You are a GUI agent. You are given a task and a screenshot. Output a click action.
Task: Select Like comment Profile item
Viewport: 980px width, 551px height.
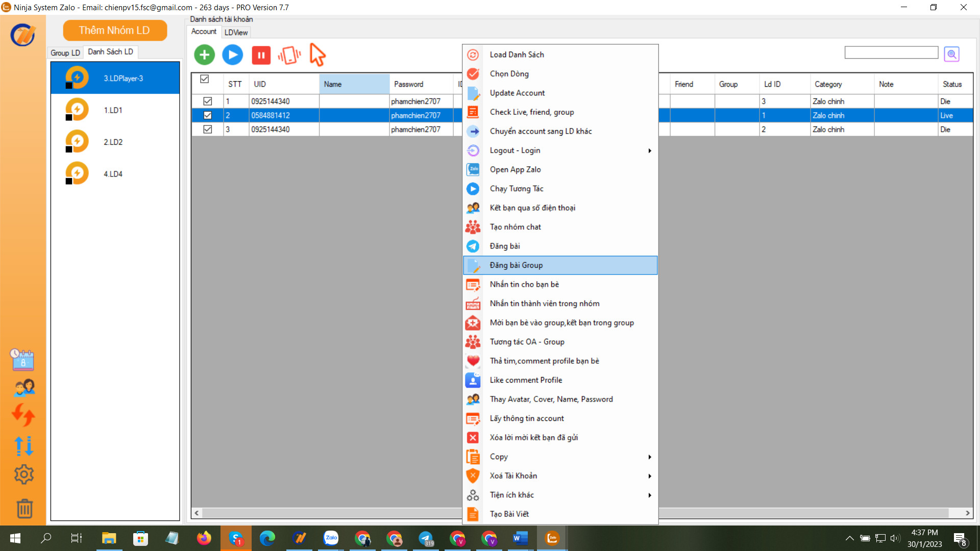560,380
